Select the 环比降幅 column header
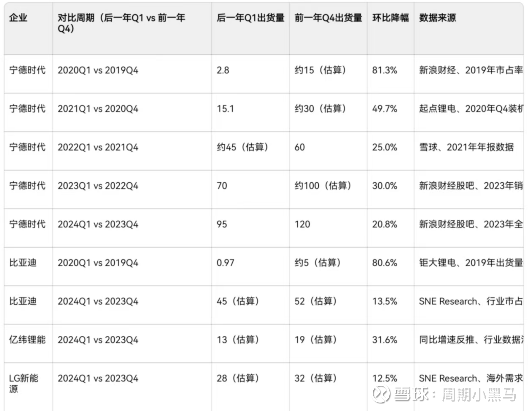Viewport: 532px width, 411px height. [390, 18]
